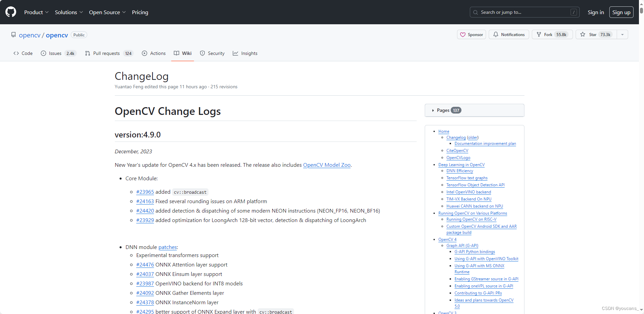Click the repository book icon
Image resolution: width=644 pixels, height=314 pixels.
13,35
